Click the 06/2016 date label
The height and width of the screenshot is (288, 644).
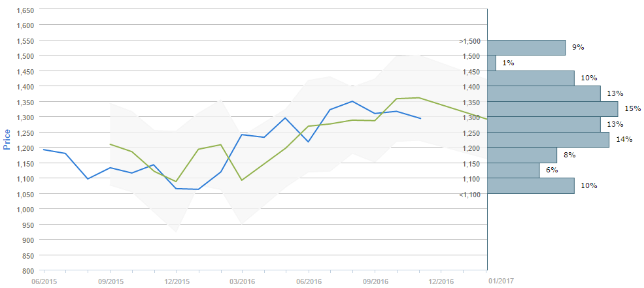[x=309, y=281]
